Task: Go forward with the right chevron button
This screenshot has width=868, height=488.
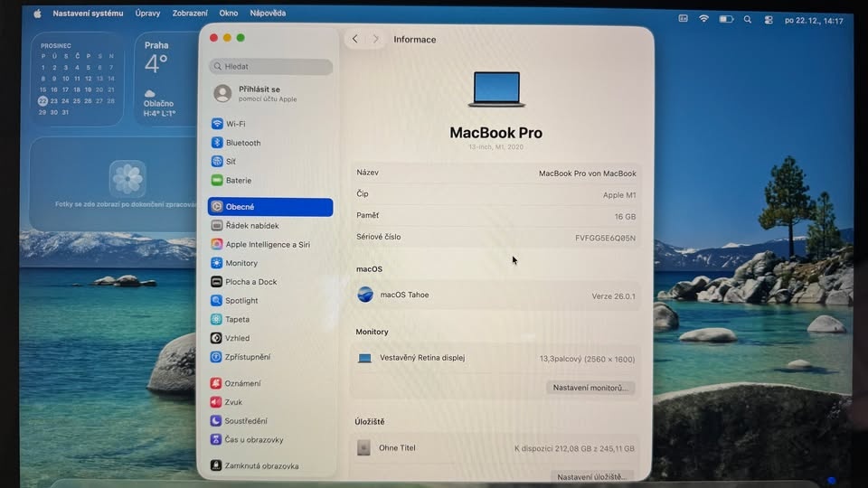Action: pyautogui.click(x=376, y=39)
